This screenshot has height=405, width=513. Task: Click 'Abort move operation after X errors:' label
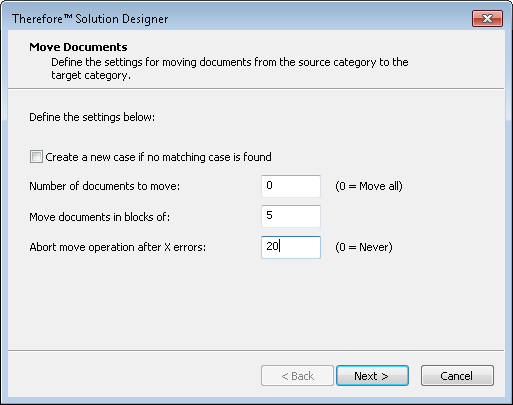click(x=118, y=247)
